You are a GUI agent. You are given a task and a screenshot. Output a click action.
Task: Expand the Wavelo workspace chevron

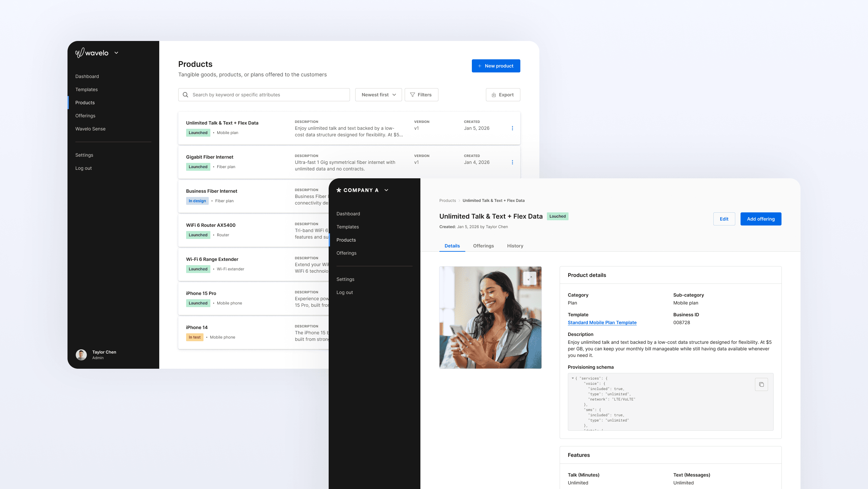point(116,53)
